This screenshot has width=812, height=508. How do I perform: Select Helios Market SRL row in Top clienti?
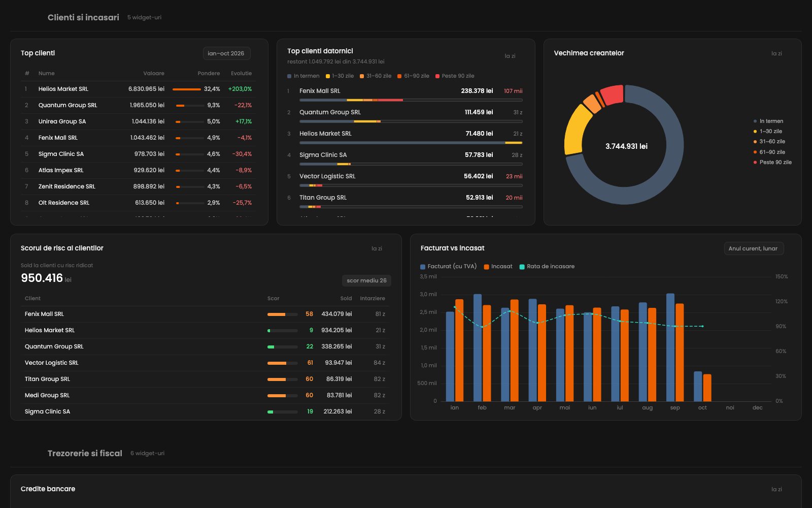(x=138, y=89)
